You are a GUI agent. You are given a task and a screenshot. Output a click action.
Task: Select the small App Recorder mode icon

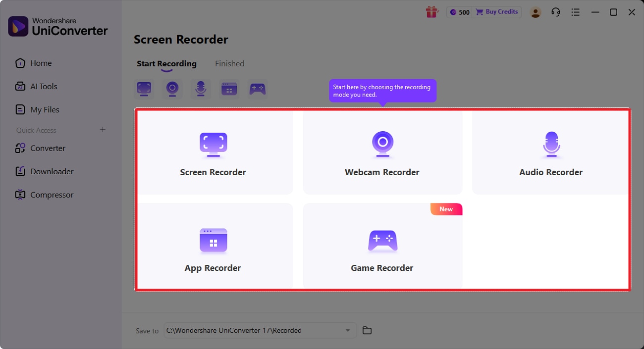pyautogui.click(x=229, y=89)
